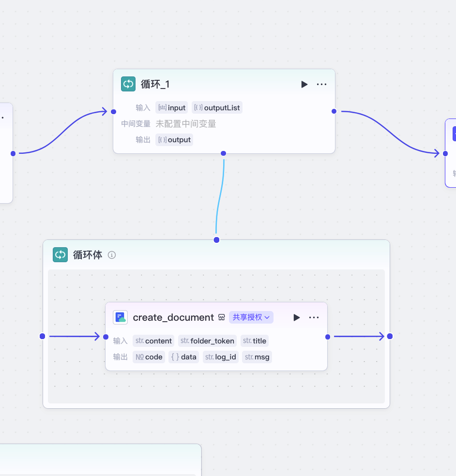456x476 pixels.
Task: Select the 循环体 title label
Action: tap(88, 255)
